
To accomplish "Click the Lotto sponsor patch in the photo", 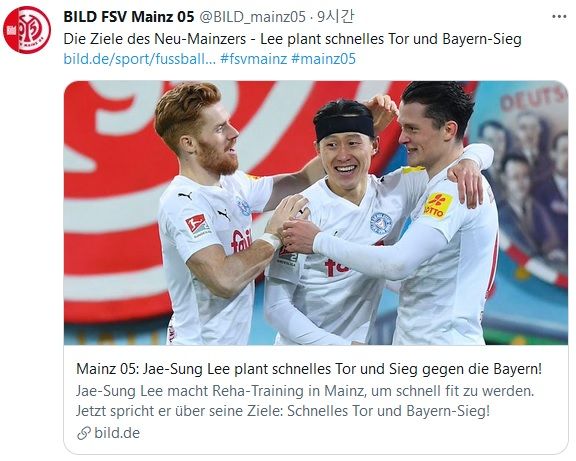I will pos(437,205).
